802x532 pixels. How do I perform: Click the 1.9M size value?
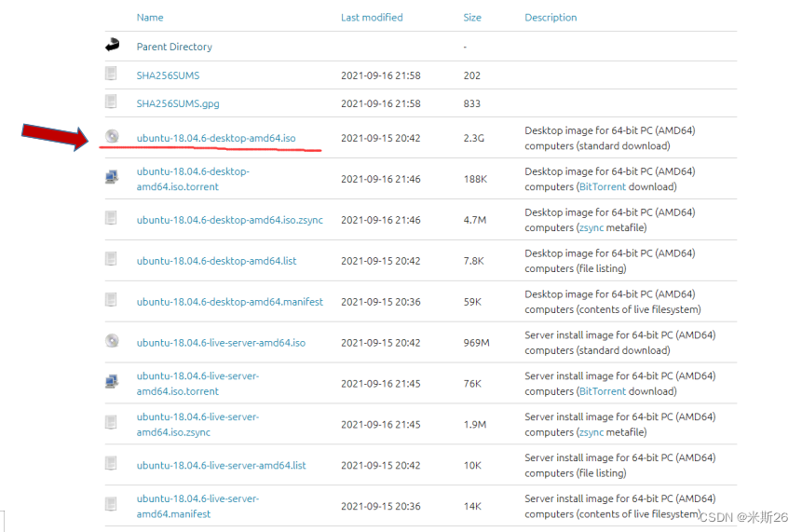pos(475,425)
